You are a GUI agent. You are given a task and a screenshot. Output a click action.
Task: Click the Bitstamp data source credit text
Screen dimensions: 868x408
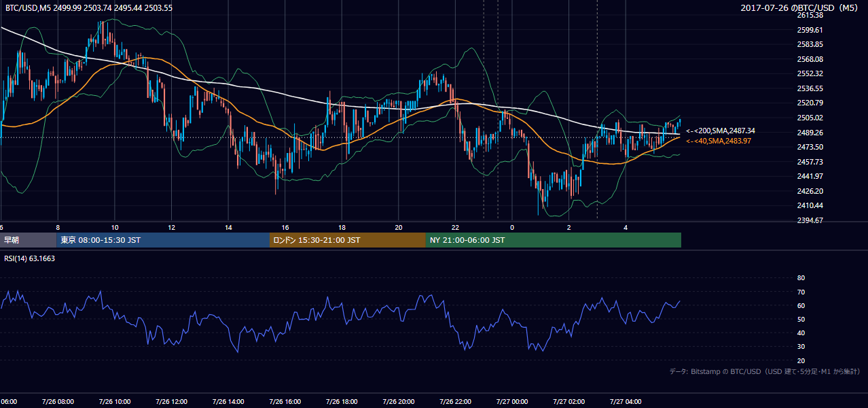(x=765, y=372)
